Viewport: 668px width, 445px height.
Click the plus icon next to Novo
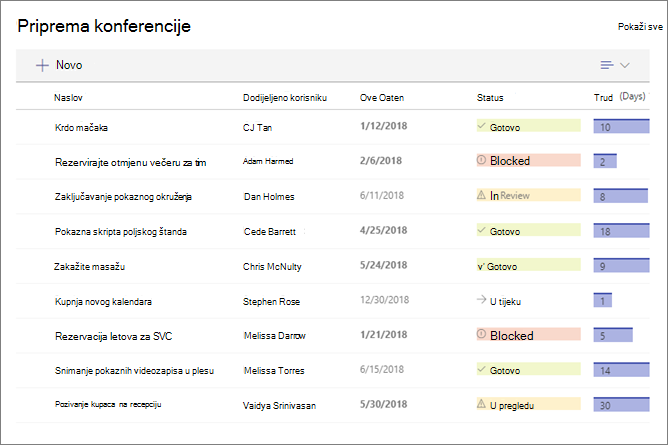pyautogui.click(x=42, y=65)
